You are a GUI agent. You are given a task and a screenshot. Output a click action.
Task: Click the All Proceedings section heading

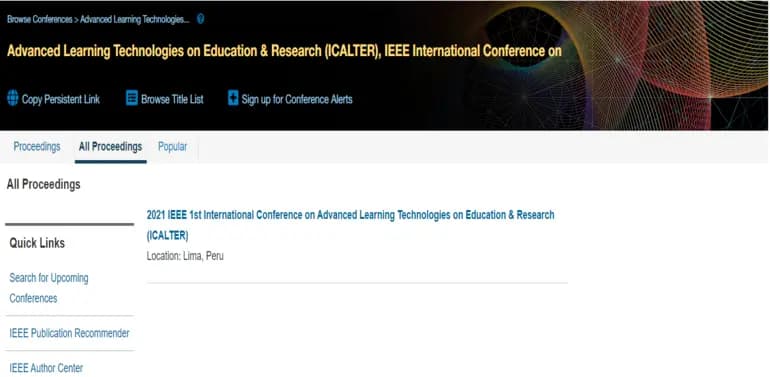(43, 185)
